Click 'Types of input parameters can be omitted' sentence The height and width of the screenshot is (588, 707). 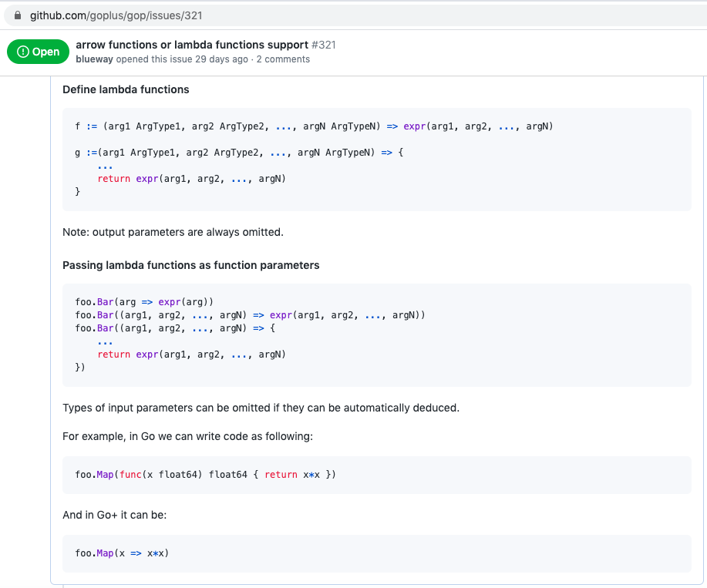tap(261, 408)
